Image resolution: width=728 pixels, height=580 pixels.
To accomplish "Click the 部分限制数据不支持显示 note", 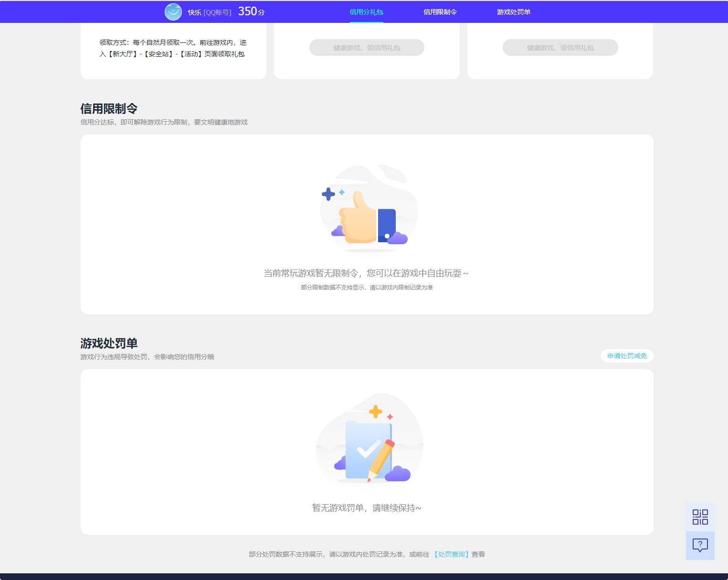I will (367, 288).
